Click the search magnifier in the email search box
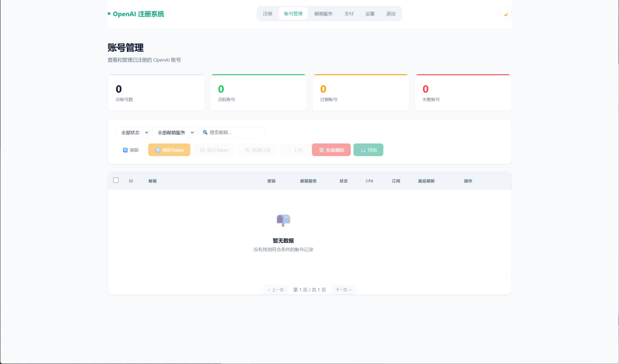 click(204, 132)
